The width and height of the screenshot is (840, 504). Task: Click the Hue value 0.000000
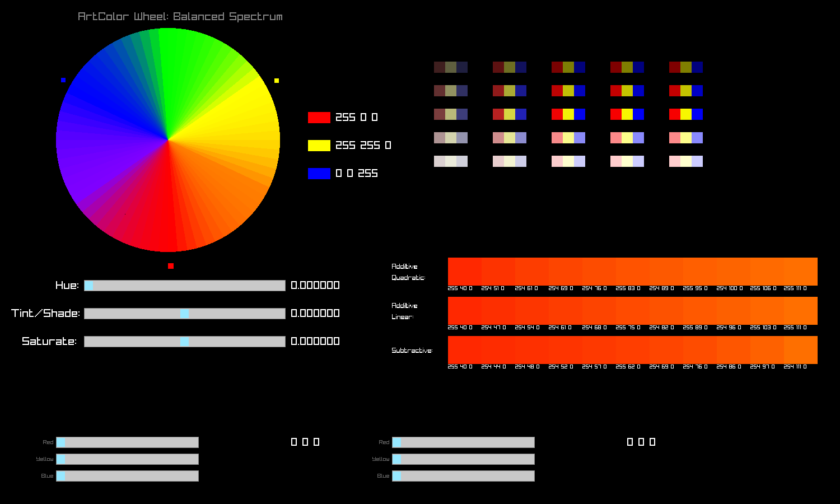(315, 286)
